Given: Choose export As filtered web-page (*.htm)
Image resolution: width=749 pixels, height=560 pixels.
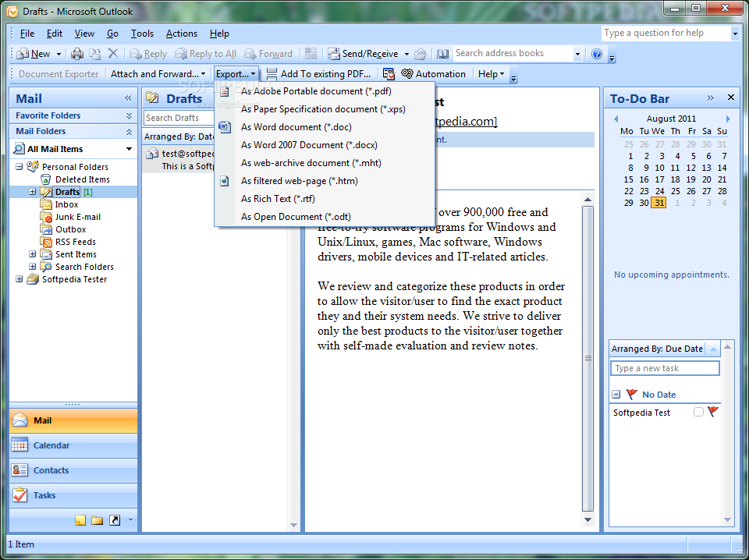Looking at the screenshot, I should point(325,181).
